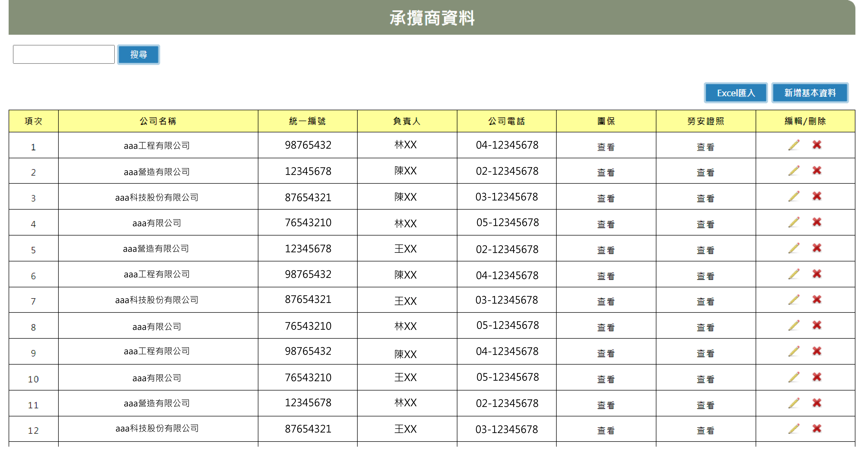Click aaa有限公司 in row 8
This screenshot has height=471, width=868.
click(157, 327)
